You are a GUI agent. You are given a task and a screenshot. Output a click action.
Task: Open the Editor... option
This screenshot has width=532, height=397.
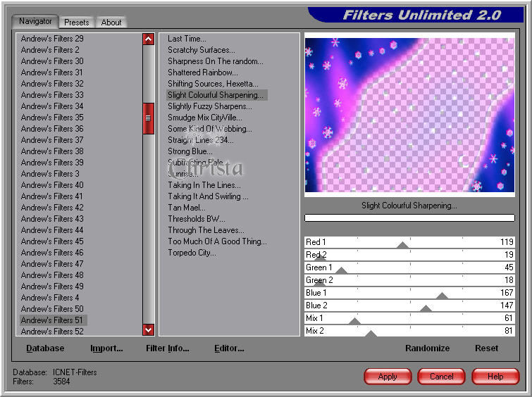(x=229, y=348)
